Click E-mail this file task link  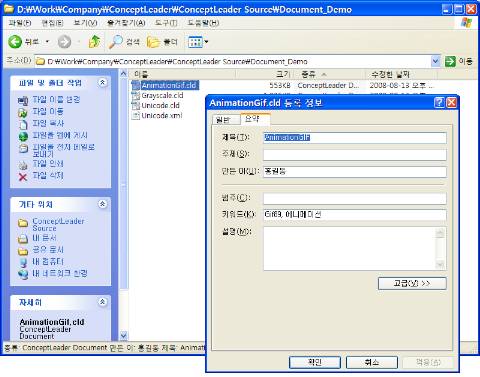click(x=63, y=150)
